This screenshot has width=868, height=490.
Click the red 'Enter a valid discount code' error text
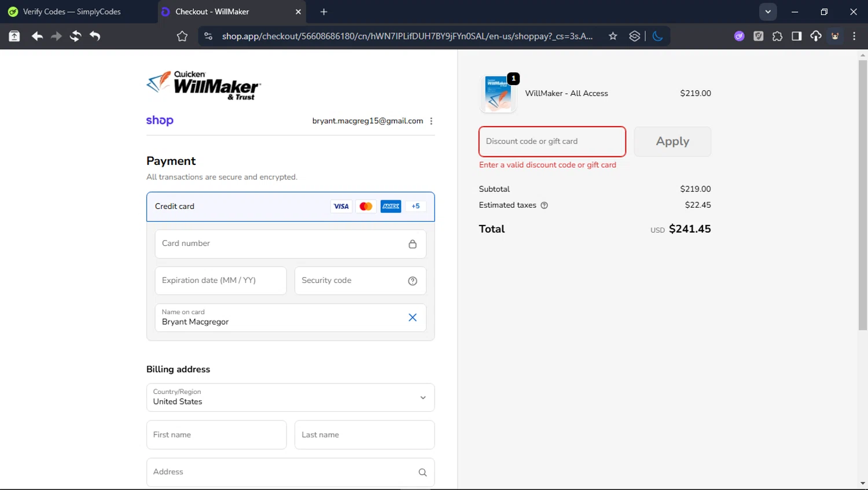coord(547,165)
